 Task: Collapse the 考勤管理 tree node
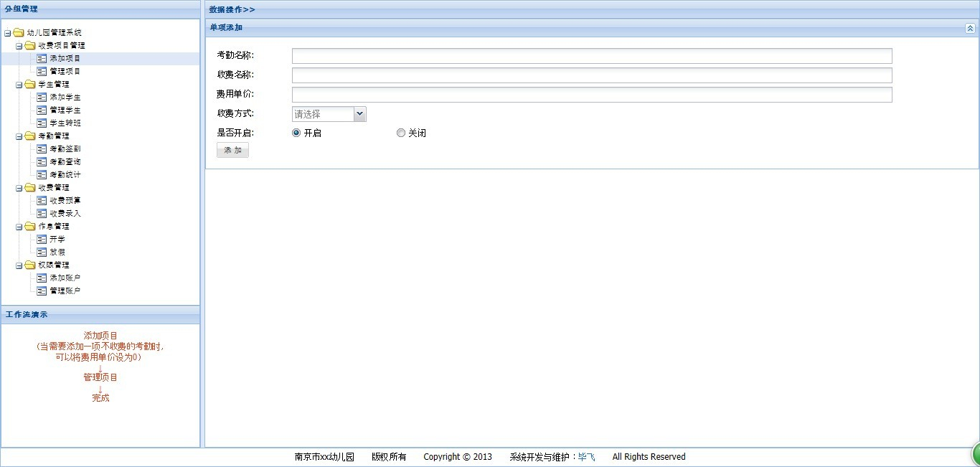[19, 136]
